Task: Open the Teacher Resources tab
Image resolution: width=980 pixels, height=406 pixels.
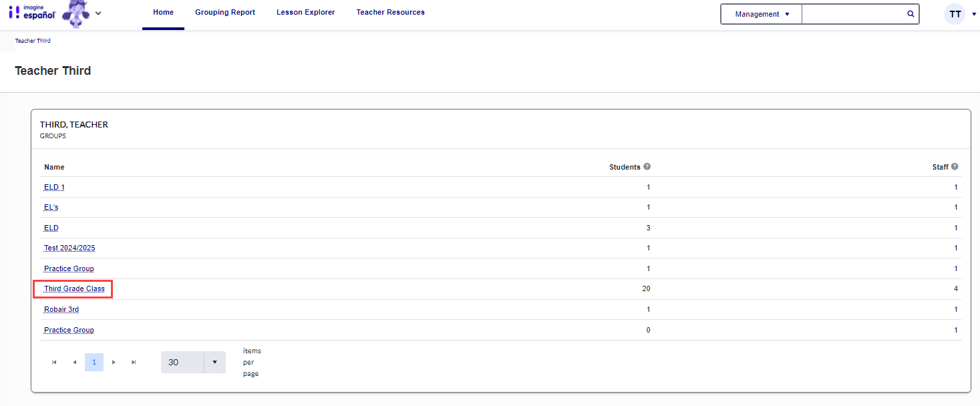Action: coord(390,12)
